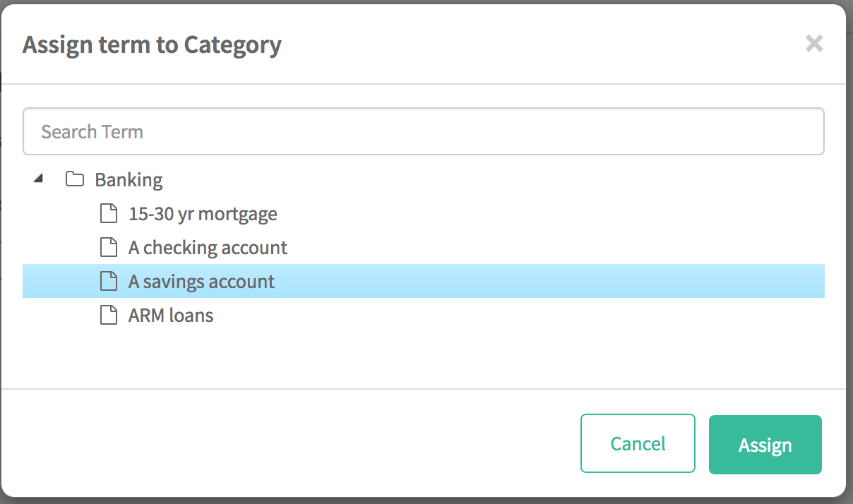Select the 15-30 yr mortgage term
The image size is (853, 504).
point(203,214)
